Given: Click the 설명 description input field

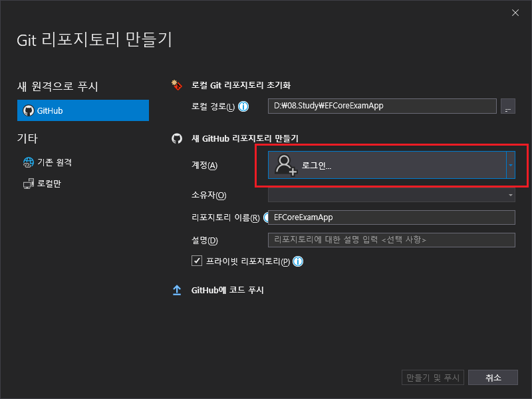Looking at the screenshot, I should [392, 240].
